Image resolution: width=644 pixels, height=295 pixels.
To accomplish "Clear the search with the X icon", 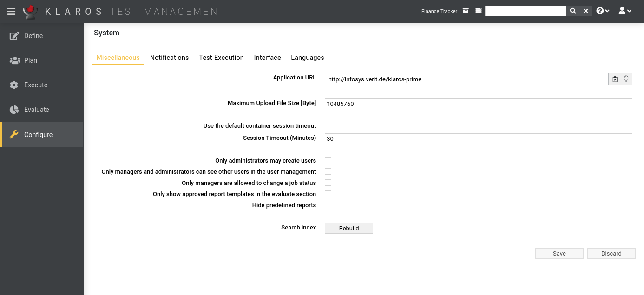I will [586, 11].
